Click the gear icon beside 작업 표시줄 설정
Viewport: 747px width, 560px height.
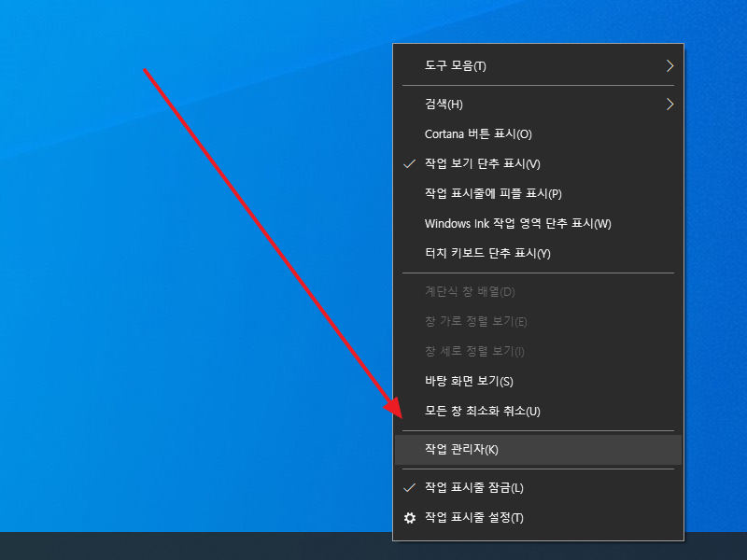pos(410,518)
